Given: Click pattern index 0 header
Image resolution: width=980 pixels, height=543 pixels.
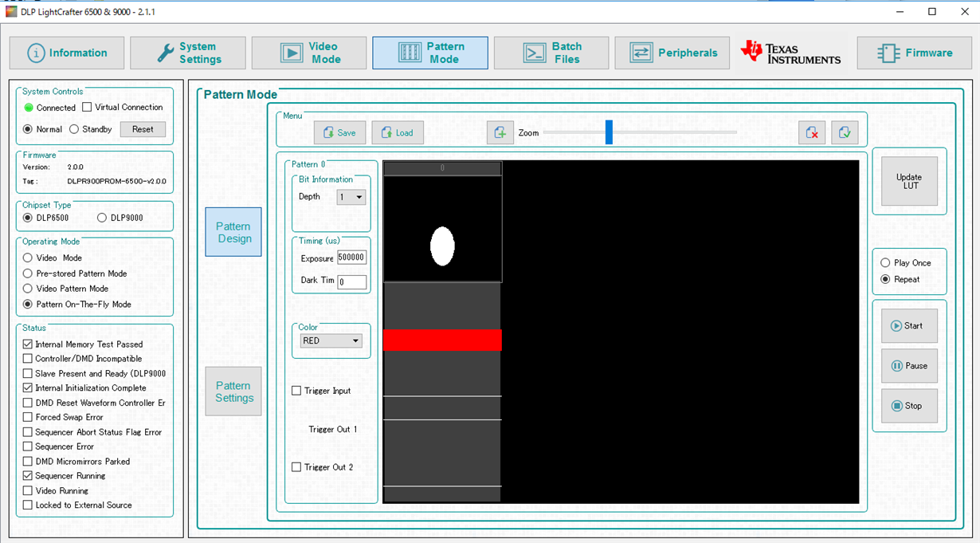Looking at the screenshot, I should (442, 168).
